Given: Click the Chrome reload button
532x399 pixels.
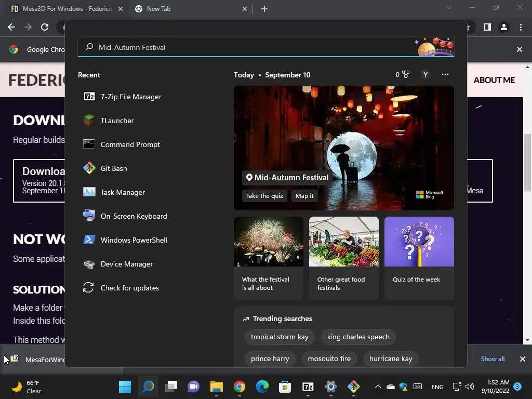Looking at the screenshot, I should pyautogui.click(x=45, y=27).
